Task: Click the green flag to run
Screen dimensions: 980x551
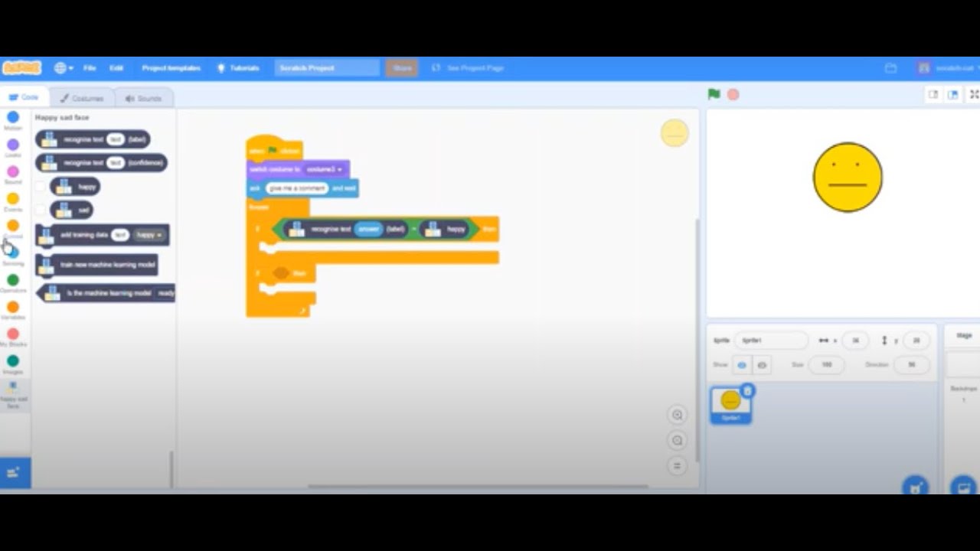Action: point(714,94)
